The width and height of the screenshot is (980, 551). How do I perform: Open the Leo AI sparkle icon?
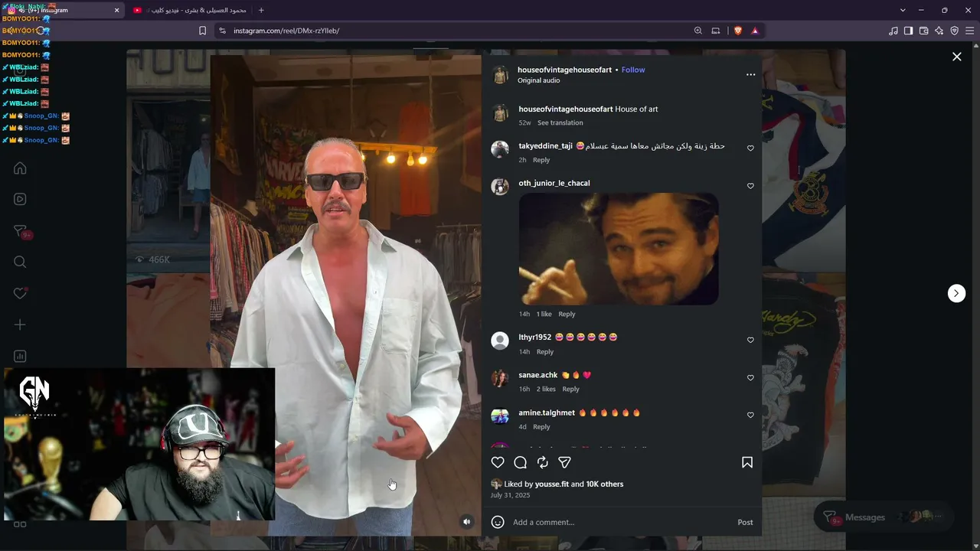(x=939, y=31)
